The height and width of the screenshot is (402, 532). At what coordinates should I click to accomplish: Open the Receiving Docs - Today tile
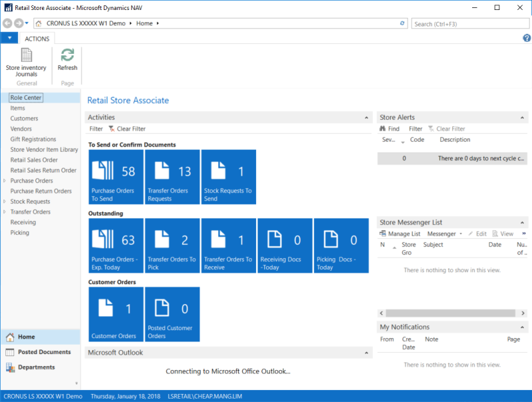[x=285, y=246]
